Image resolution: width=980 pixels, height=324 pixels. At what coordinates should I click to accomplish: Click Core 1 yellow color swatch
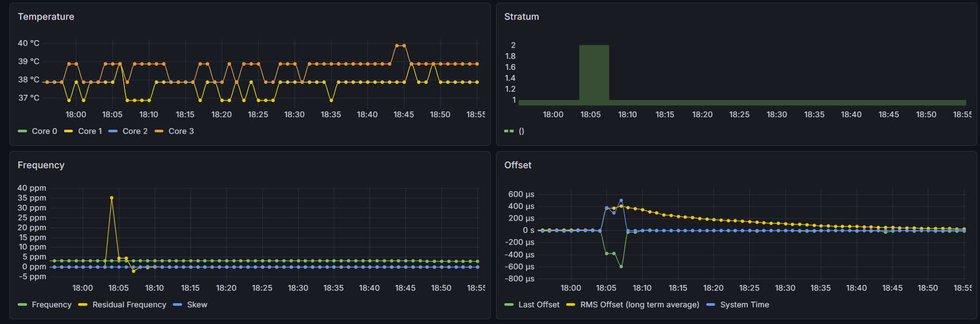pyautogui.click(x=69, y=131)
